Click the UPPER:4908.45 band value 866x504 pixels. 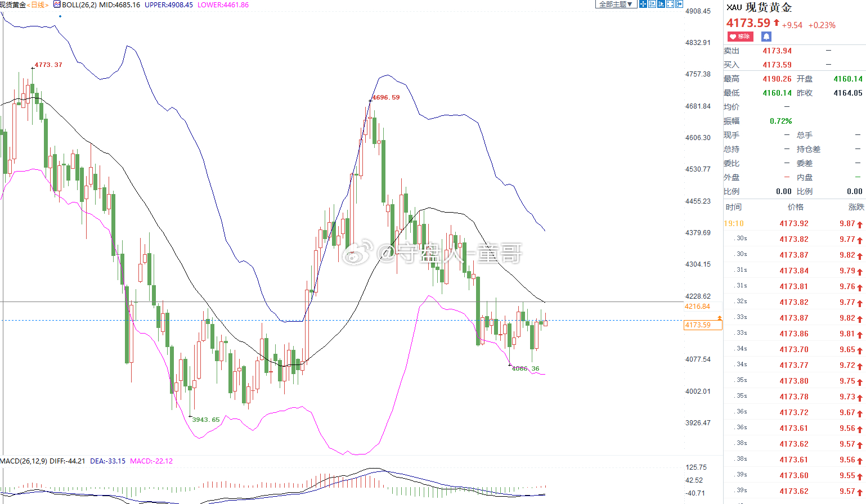(x=169, y=4)
